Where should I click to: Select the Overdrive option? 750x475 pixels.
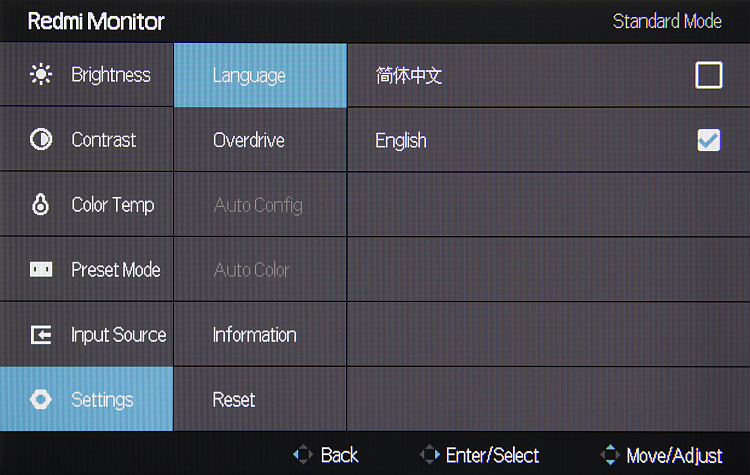[x=249, y=141]
